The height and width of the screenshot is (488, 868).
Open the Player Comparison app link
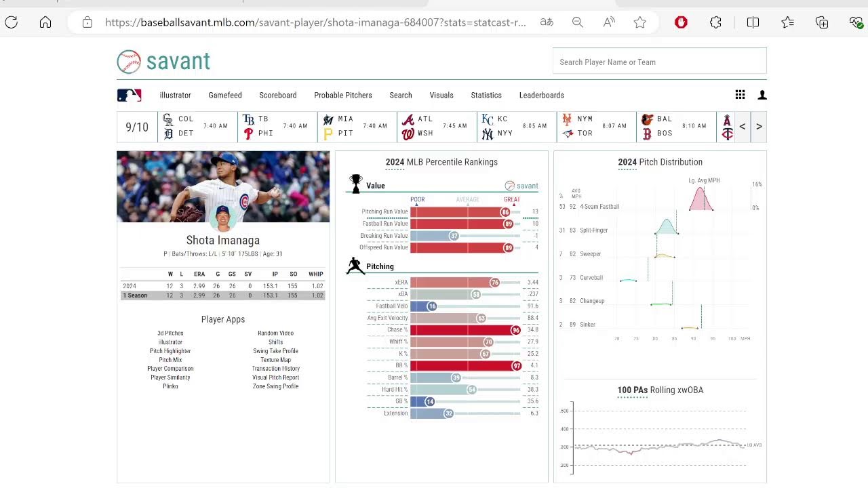point(170,369)
